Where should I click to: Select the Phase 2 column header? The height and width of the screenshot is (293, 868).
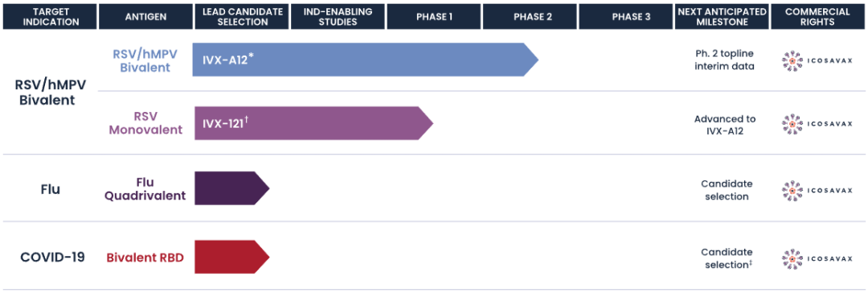click(530, 17)
